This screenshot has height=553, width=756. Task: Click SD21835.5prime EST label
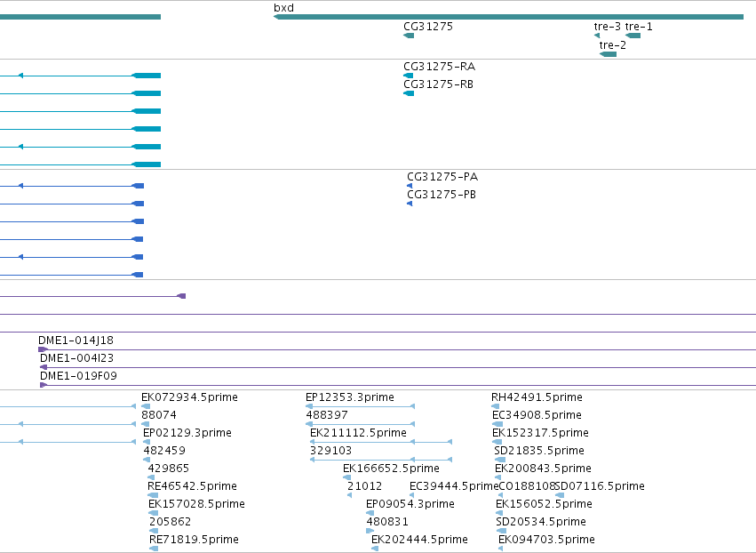pos(539,451)
